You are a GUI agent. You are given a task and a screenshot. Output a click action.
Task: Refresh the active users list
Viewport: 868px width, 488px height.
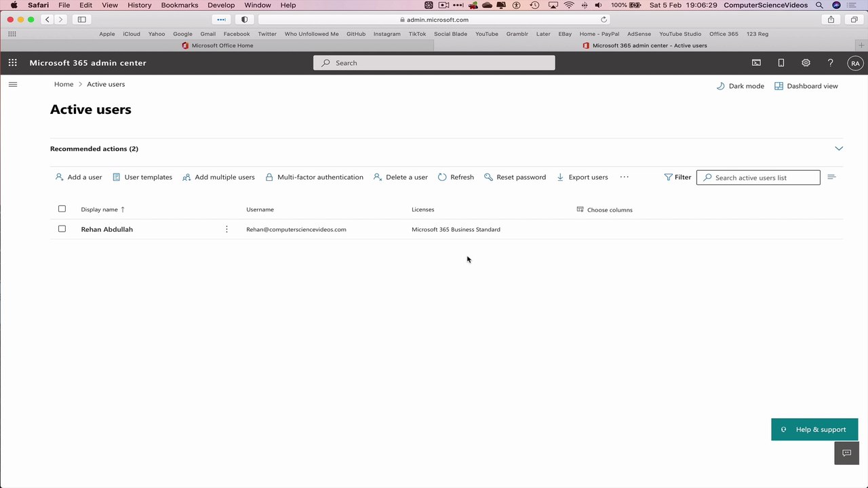tap(456, 178)
